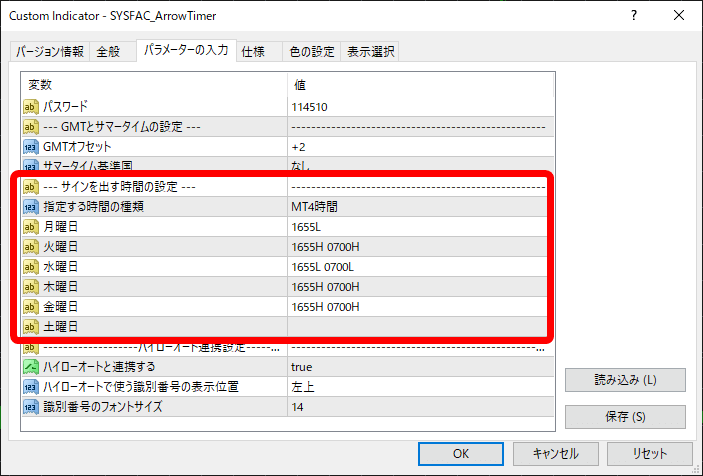The image size is (703, 476).
Task: Click the string icon beside 土曜日
Action: point(31,326)
